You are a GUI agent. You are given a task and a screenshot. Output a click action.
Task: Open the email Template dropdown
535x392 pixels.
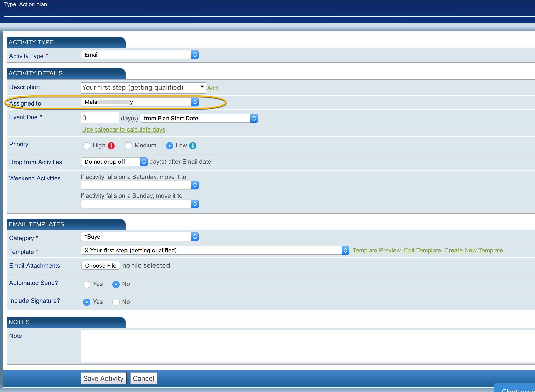215,250
